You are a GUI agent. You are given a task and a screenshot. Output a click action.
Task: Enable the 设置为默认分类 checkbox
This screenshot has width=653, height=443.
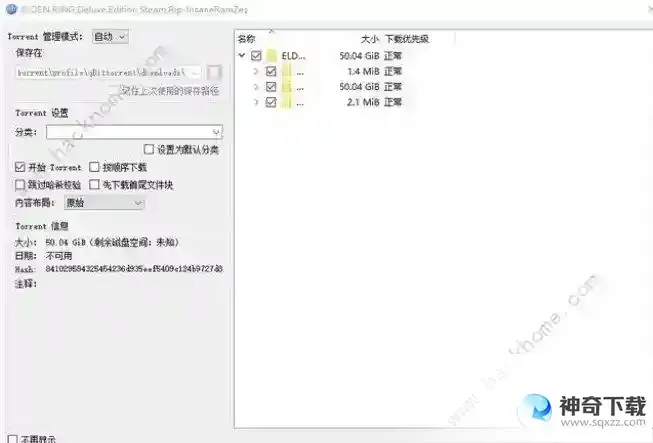click(x=149, y=149)
